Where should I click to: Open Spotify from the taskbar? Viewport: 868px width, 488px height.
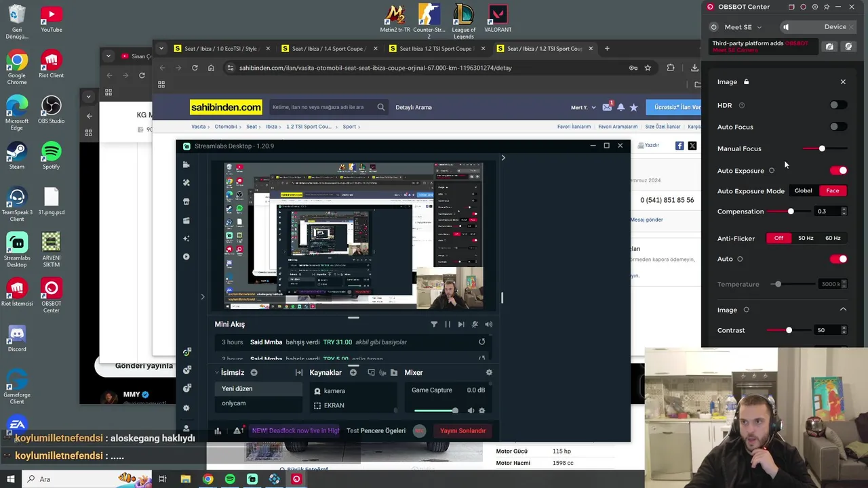[230, 479]
